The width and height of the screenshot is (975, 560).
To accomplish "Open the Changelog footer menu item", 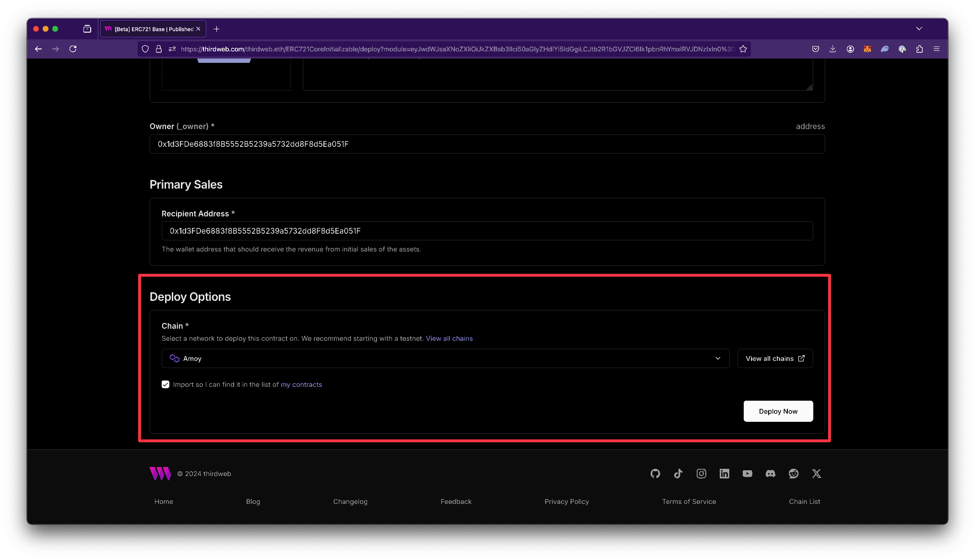I will (350, 501).
